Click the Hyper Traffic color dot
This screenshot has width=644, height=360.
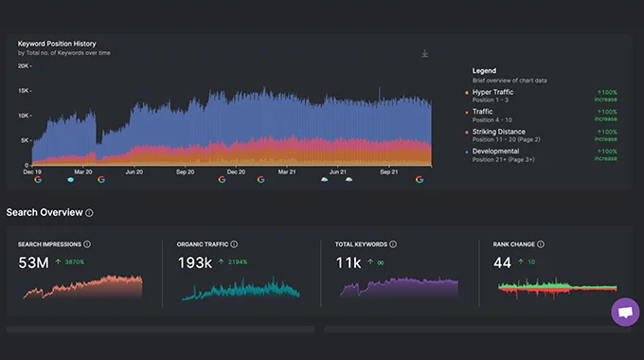tap(467, 93)
